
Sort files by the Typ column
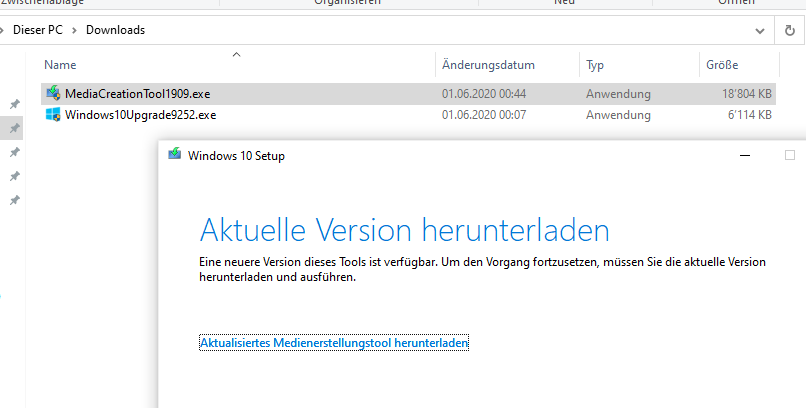click(x=595, y=65)
